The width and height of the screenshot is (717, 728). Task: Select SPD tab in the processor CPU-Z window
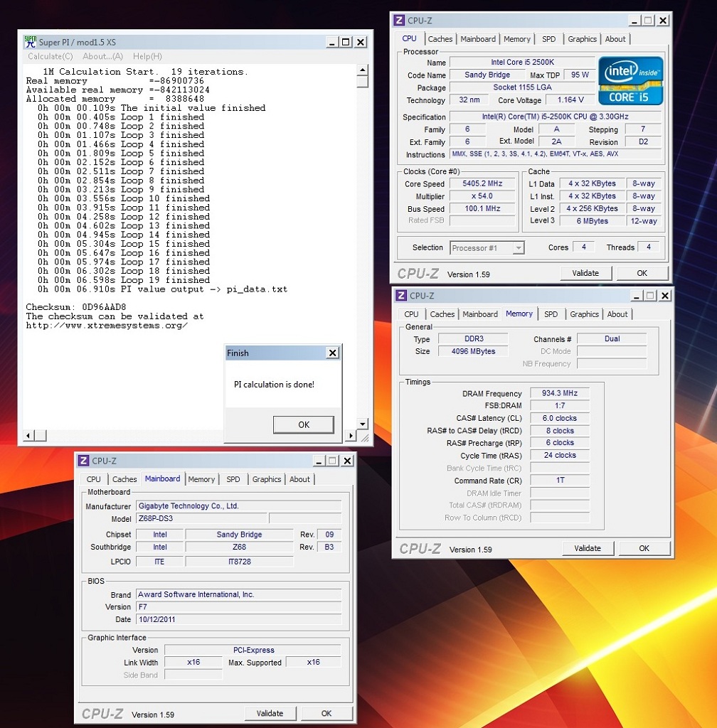click(549, 39)
